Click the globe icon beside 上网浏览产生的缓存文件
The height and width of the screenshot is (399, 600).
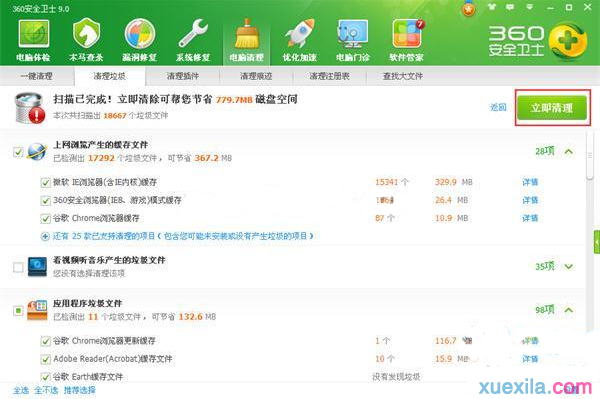(37, 151)
